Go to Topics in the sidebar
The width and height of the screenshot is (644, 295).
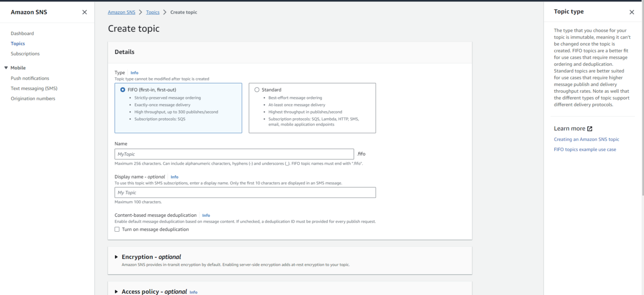(x=18, y=43)
